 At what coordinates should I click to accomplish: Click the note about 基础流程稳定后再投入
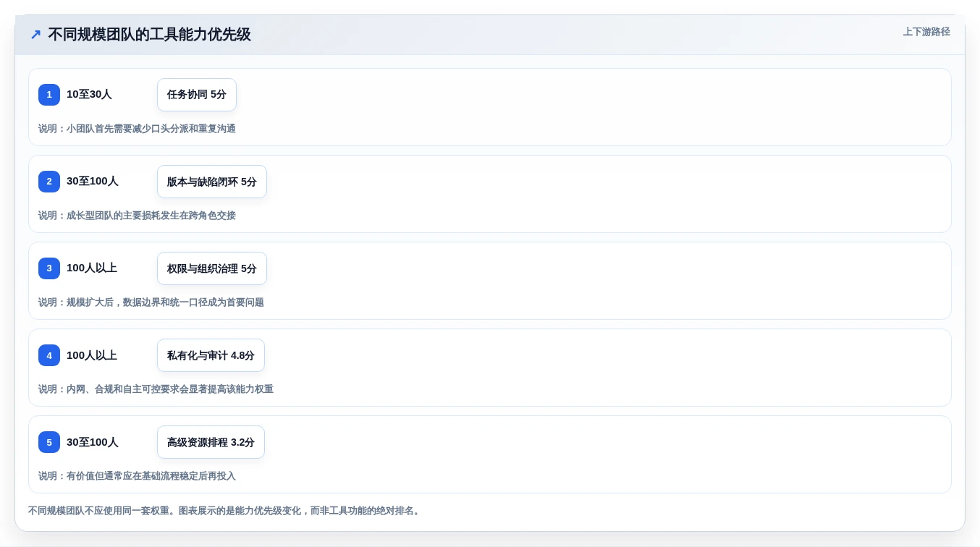click(137, 476)
